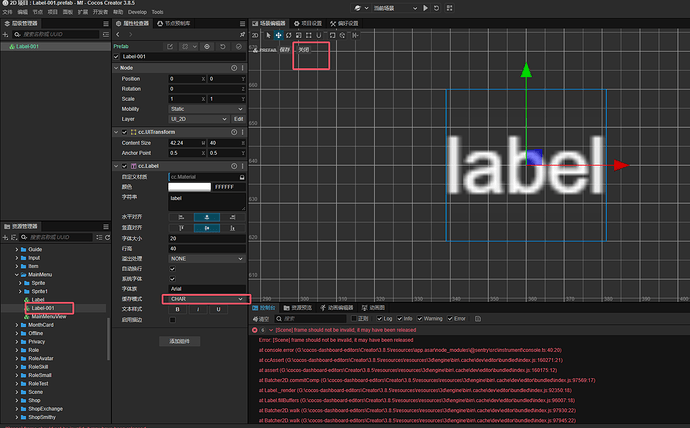Click the underline U font style button
The width and height of the screenshot is (690, 428).
pyautogui.click(x=218, y=309)
